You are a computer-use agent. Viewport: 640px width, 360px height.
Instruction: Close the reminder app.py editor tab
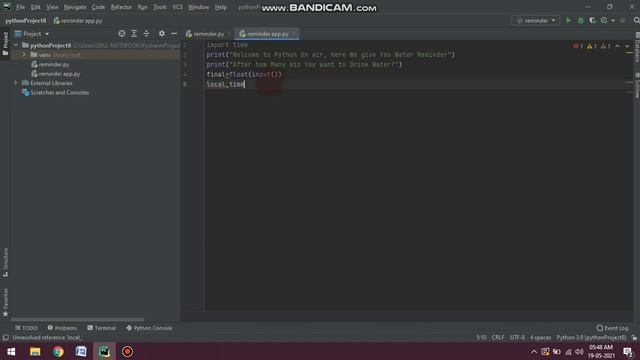pos(294,34)
